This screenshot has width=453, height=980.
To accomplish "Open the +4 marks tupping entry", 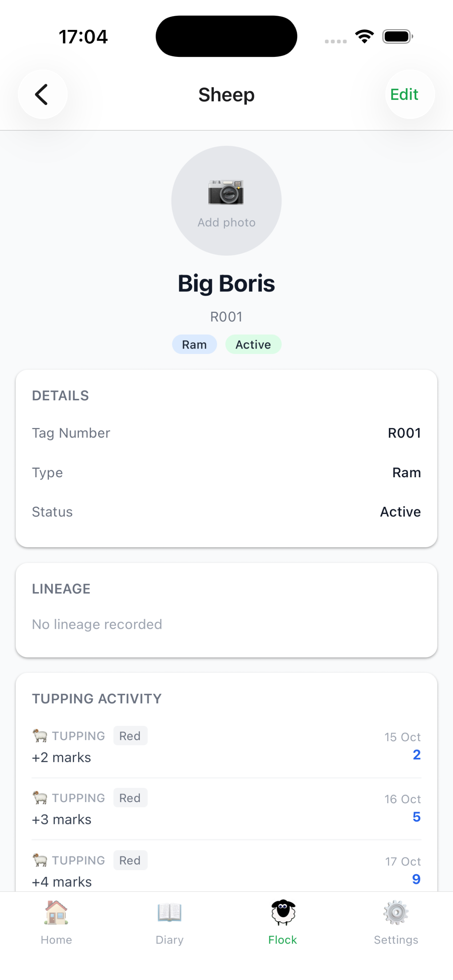I will click(x=226, y=870).
